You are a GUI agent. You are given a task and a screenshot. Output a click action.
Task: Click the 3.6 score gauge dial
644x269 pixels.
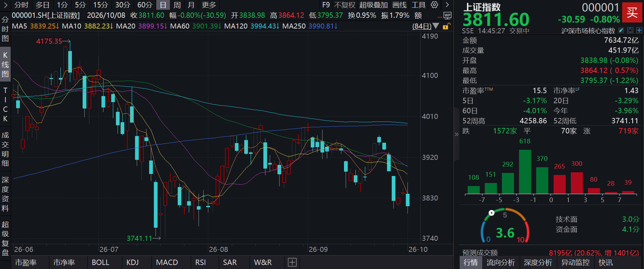[x=505, y=226]
